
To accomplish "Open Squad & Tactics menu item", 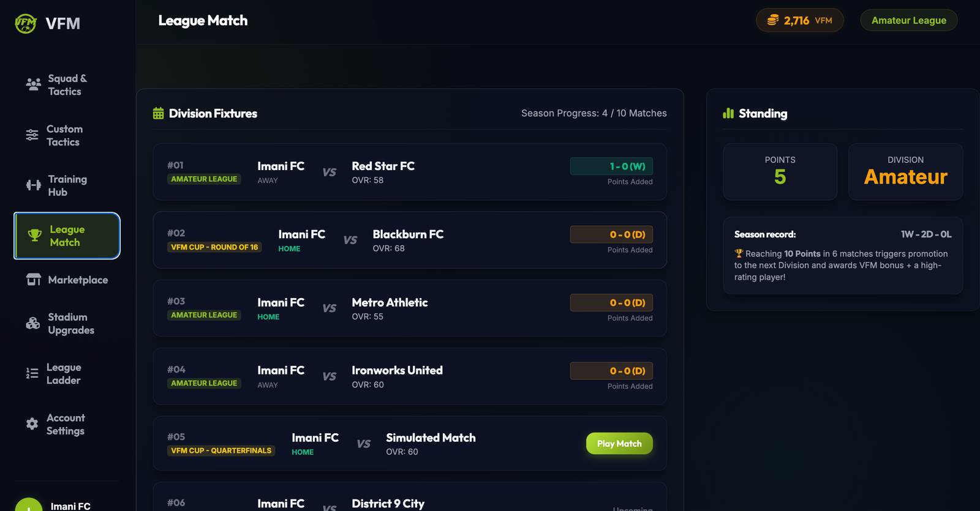I will pos(67,84).
